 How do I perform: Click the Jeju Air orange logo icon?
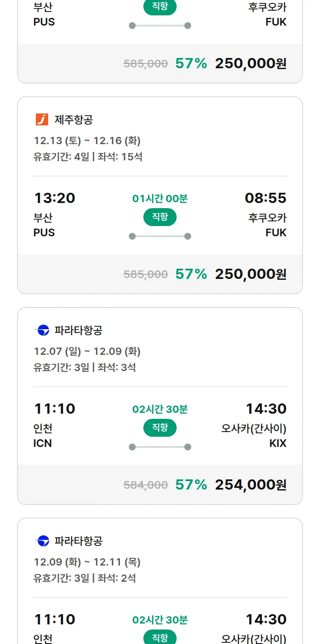point(42,120)
